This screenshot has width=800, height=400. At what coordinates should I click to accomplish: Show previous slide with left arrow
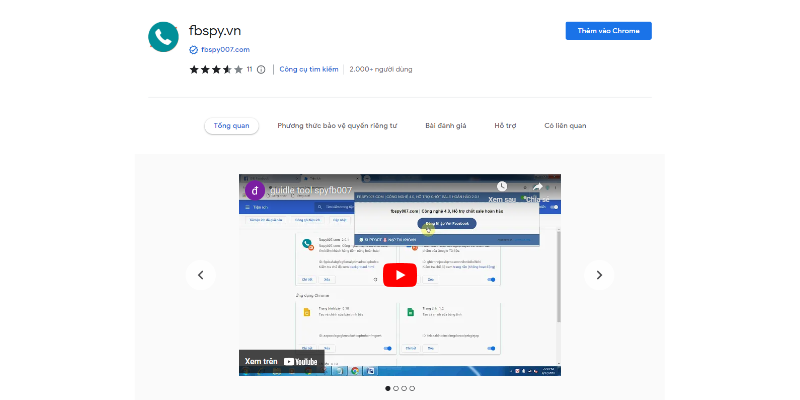(201, 275)
